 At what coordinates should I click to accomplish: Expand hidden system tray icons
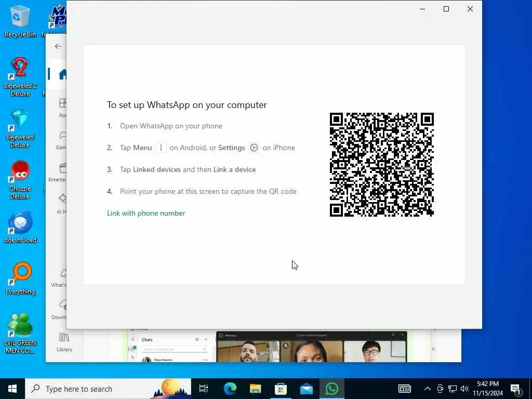(x=428, y=389)
